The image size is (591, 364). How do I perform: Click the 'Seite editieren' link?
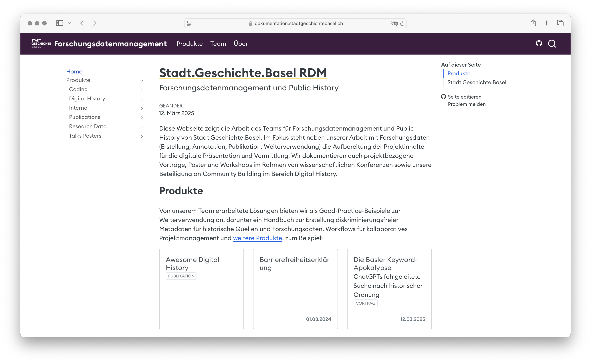(x=465, y=97)
